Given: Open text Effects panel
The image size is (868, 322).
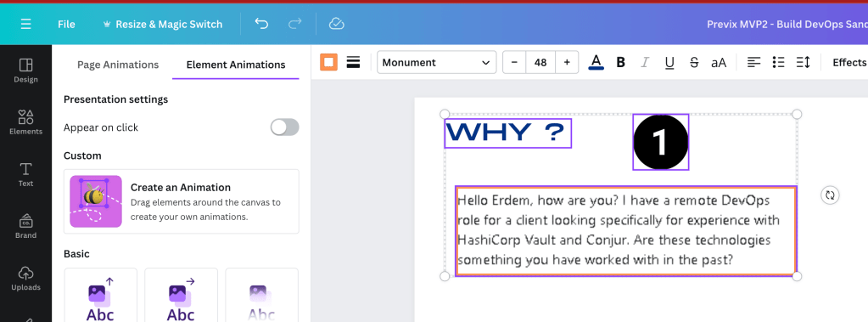Looking at the screenshot, I should (x=849, y=62).
